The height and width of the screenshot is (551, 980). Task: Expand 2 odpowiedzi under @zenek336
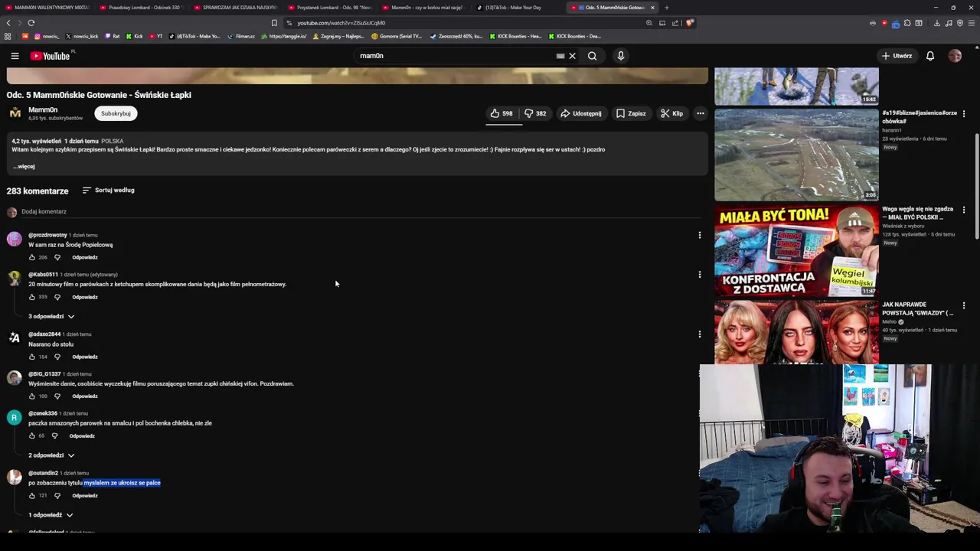[52, 456]
